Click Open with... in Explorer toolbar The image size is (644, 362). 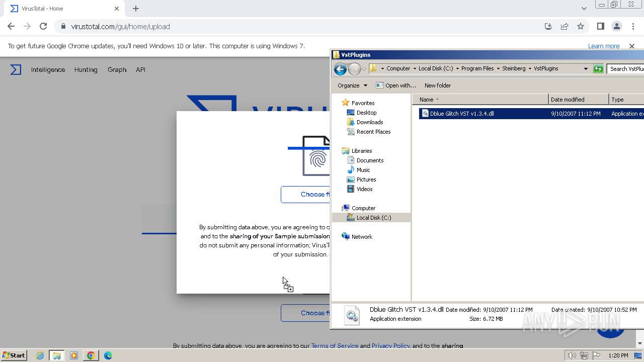(x=396, y=85)
